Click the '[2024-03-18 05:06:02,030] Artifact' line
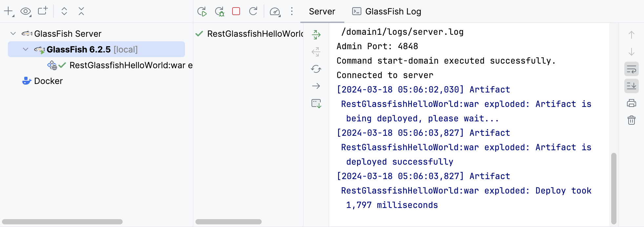Screen dimensions: 644x227 423,90
